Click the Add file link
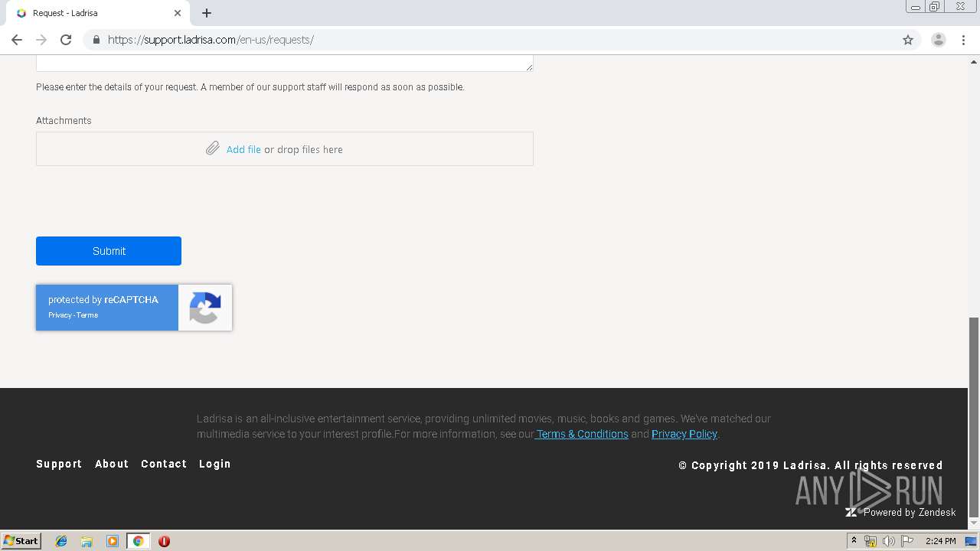980x551 pixels. (243, 149)
